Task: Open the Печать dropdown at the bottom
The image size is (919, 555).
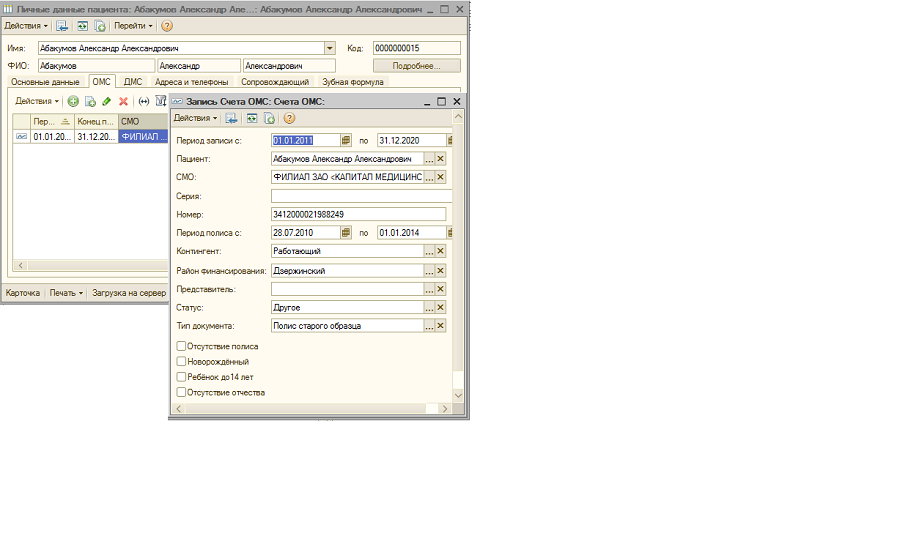Action: 66,293
